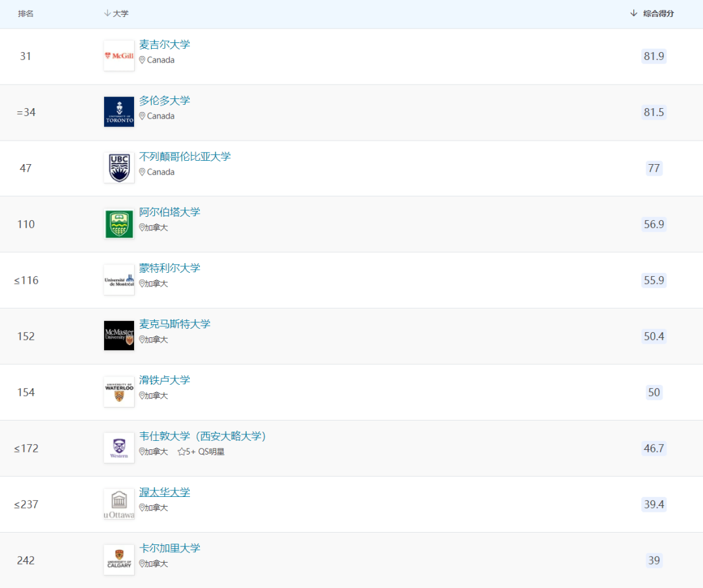
Task: Click rank number 154
Action: [26, 393]
